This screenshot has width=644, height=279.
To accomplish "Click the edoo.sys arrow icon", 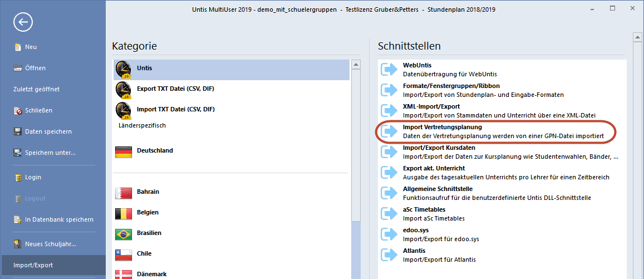I will point(390,234).
